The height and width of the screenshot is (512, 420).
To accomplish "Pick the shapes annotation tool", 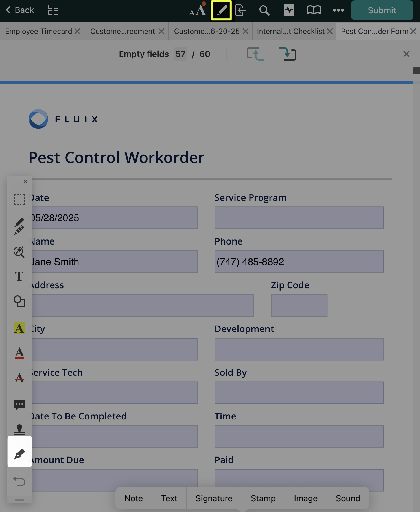I will pos(19,301).
